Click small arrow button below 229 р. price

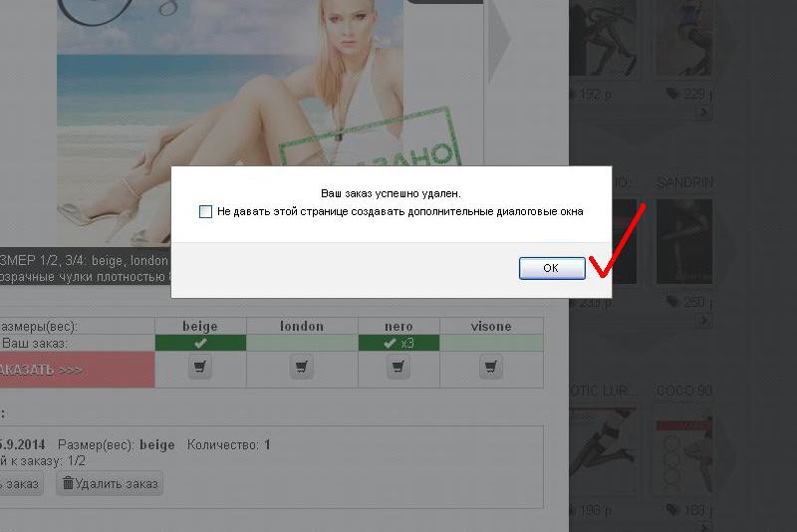point(704,113)
